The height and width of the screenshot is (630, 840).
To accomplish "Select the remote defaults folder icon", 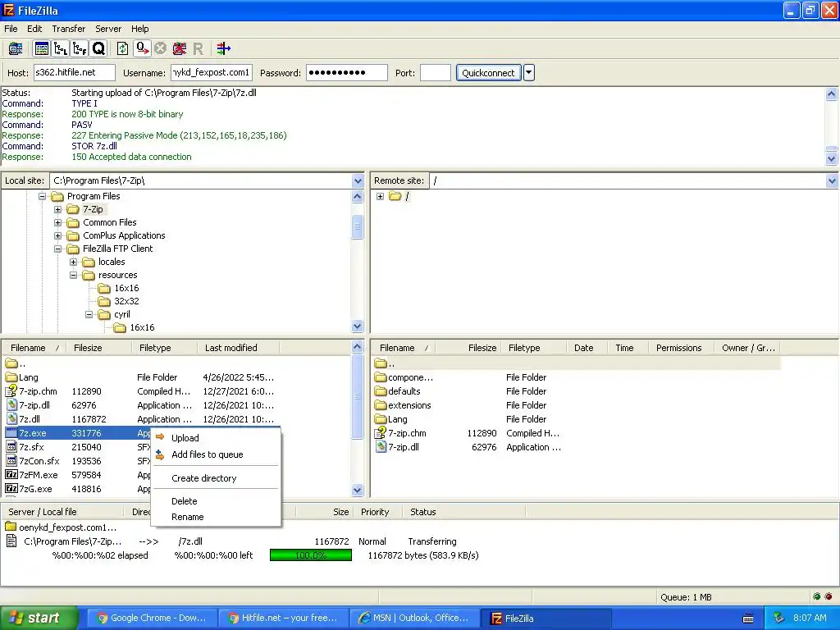I will [x=381, y=391].
